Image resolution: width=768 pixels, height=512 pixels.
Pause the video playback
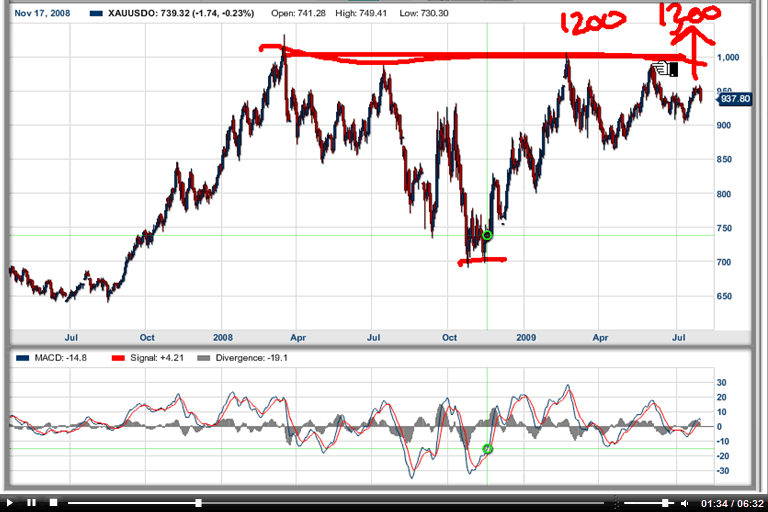pos(32,503)
